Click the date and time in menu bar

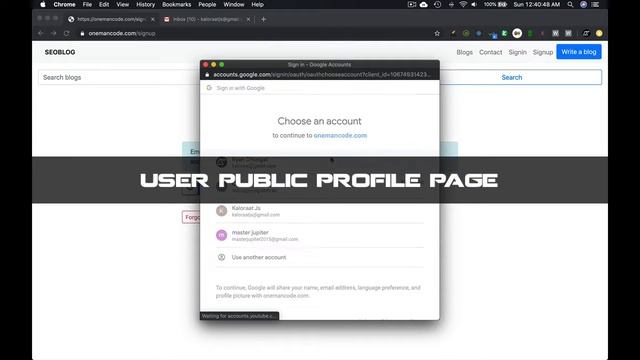(x=537, y=4)
